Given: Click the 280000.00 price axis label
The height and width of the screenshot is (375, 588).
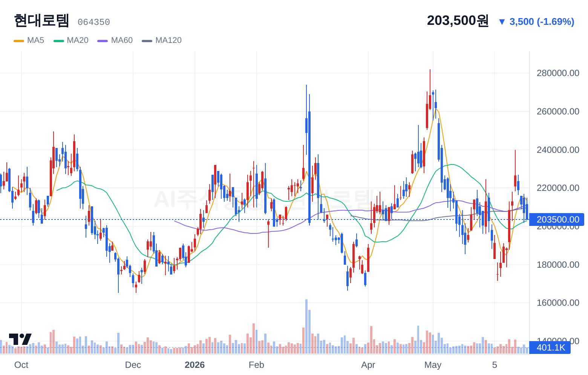Looking at the screenshot, I should coord(558,73).
